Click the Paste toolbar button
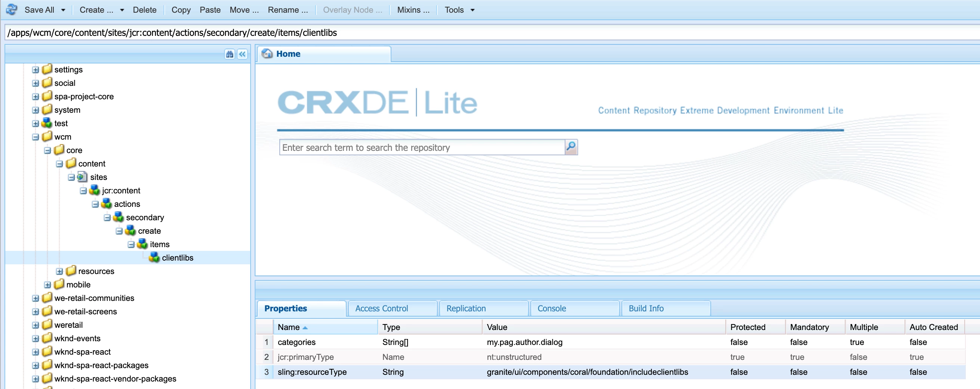 click(210, 10)
